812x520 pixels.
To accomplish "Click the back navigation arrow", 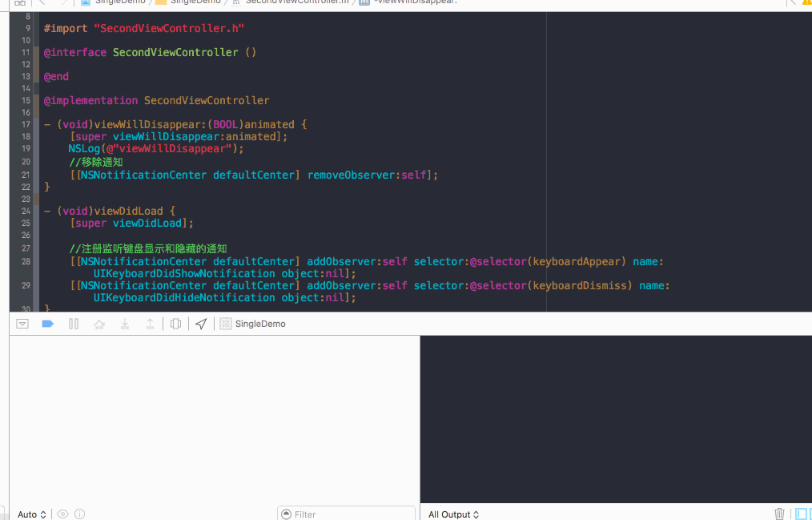I will pyautogui.click(x=42, y=2).
